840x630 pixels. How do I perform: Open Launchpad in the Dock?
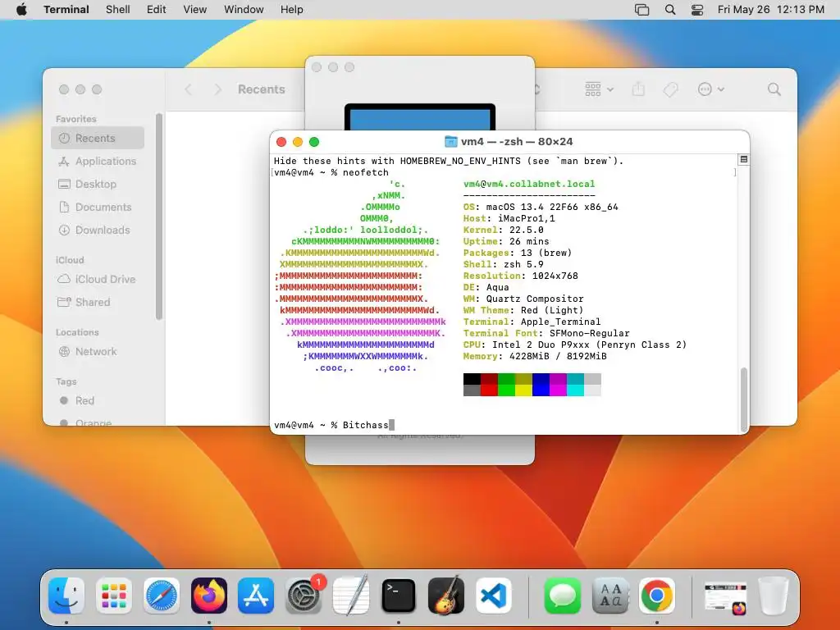pos(113,596)
